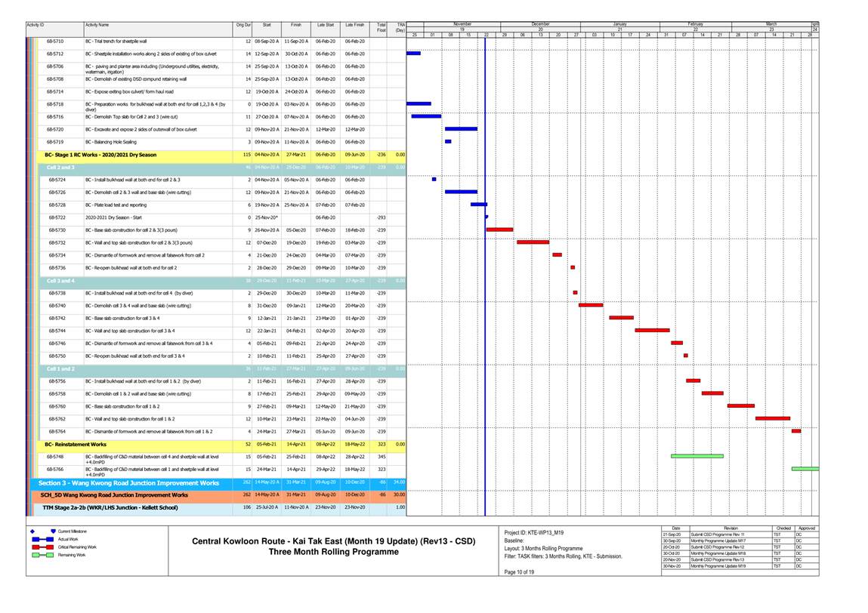Click the red bar for activity 6B-5740

click(590, 305)
